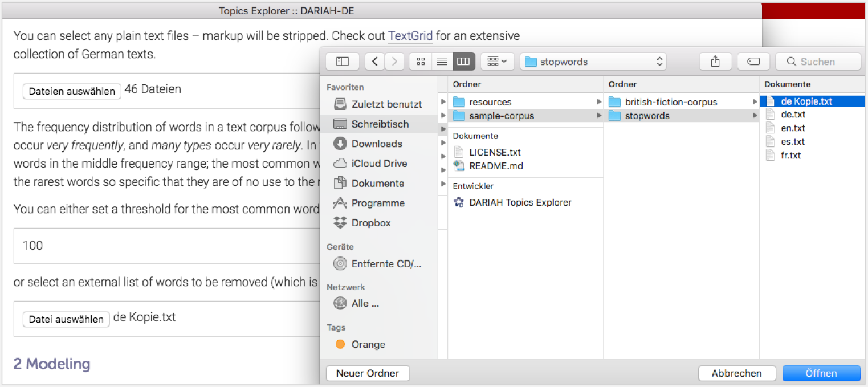Click the Neuer Ordner button
The width and height of the screenshot is (868, 387).
point(368,373)
